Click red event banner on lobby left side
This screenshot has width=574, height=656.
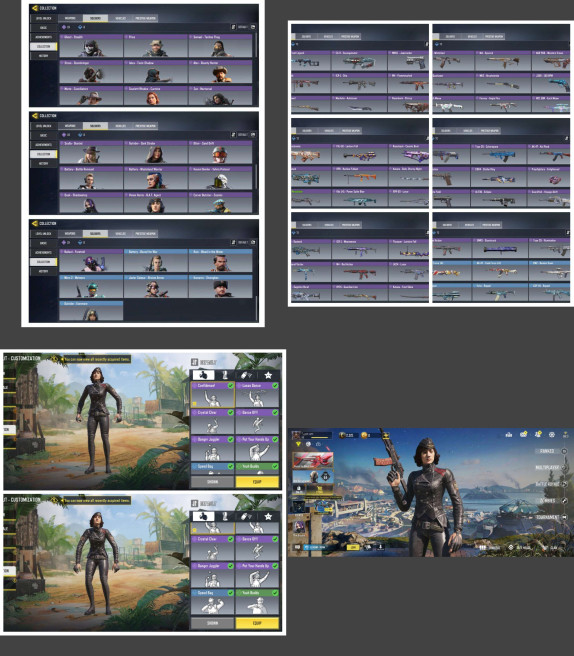(x=313, y=459)
